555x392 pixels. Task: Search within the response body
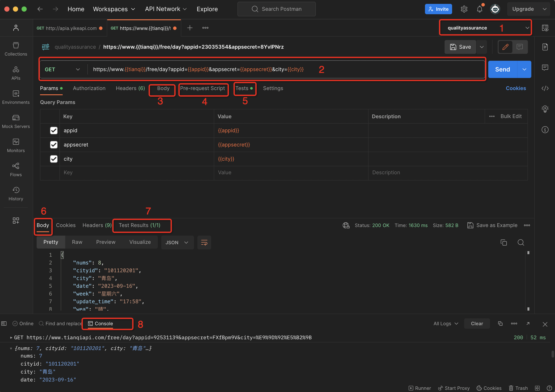(x=521, y=242)
